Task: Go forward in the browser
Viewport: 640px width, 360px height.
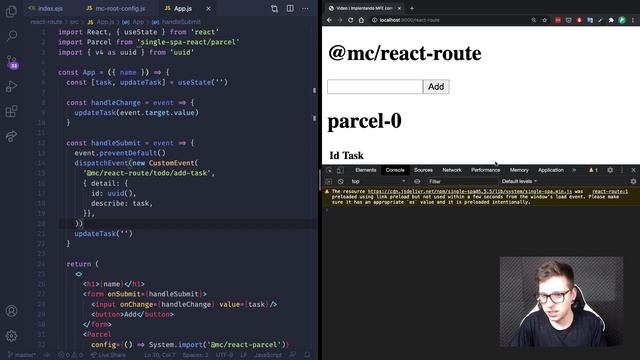Action: tap(340, 20)
